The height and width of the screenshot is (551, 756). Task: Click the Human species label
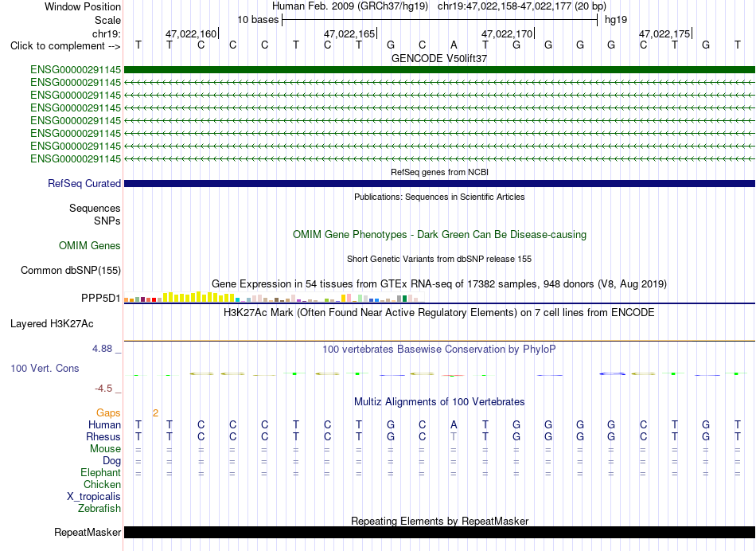click(x=104, y=424)
